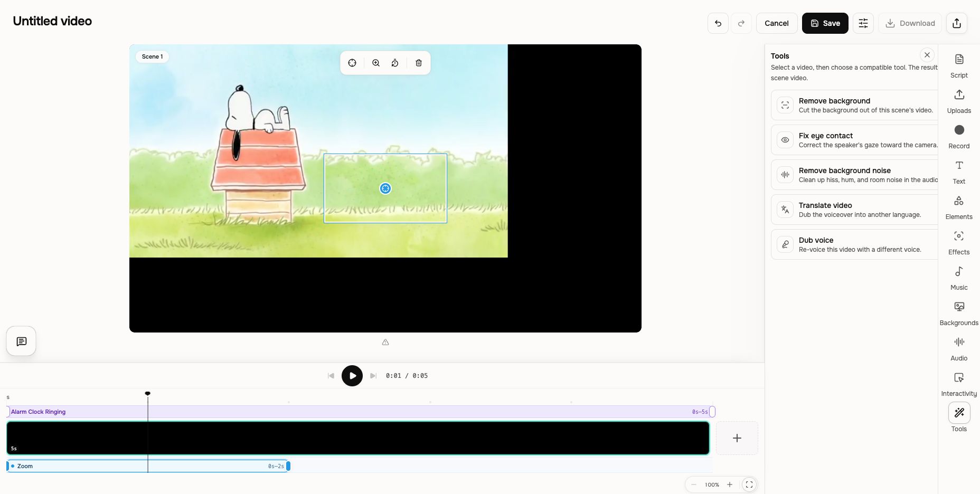Open the Effects sidebar panel
Image resolution: width=980 pixels, height=494 pixels.
click(959, 243)
